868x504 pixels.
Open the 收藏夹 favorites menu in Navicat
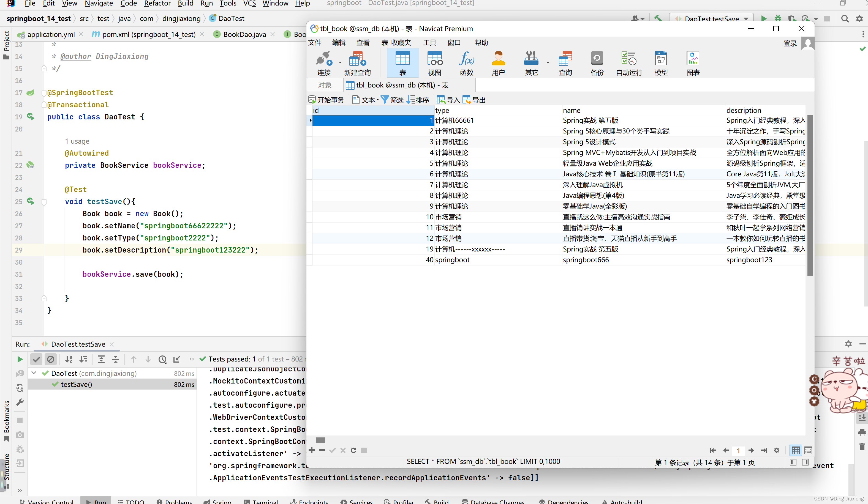pyautogui.click(x=401, y=43)
